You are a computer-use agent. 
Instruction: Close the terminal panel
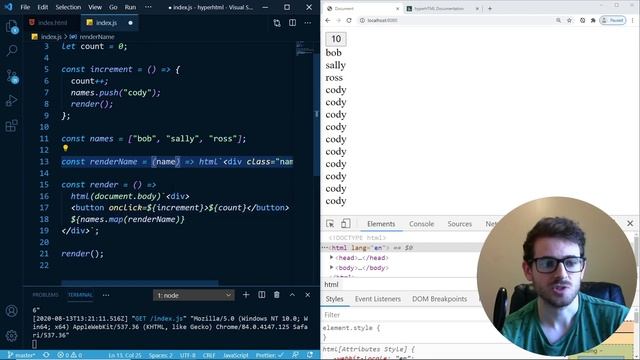308,295
